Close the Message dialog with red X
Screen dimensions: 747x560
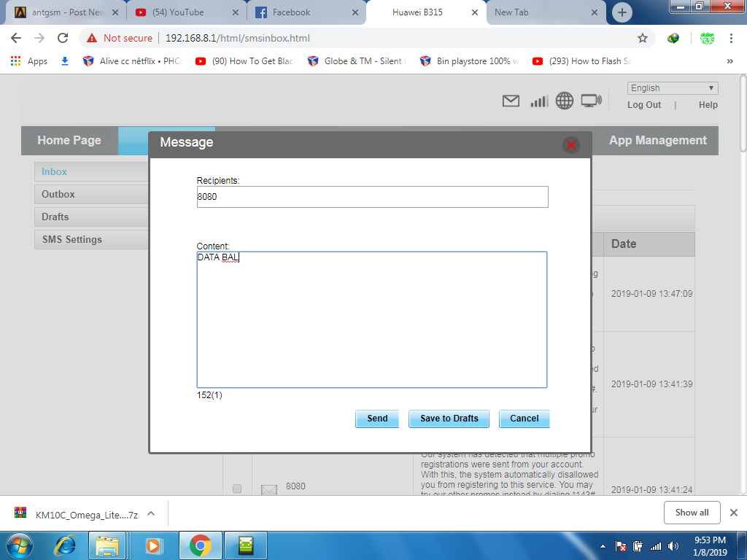(570, 145)
